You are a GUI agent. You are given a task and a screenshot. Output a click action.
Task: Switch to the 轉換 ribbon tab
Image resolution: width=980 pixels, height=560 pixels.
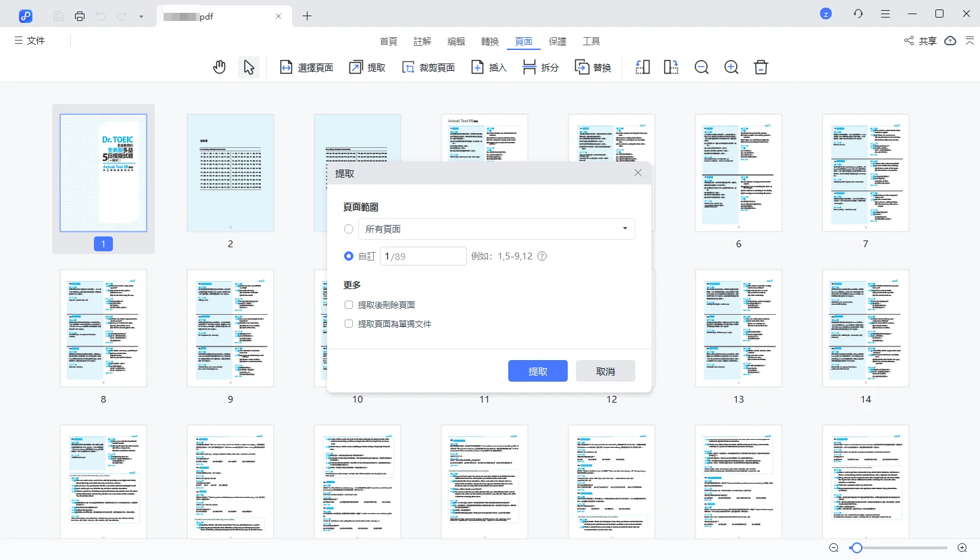[489, 41]
